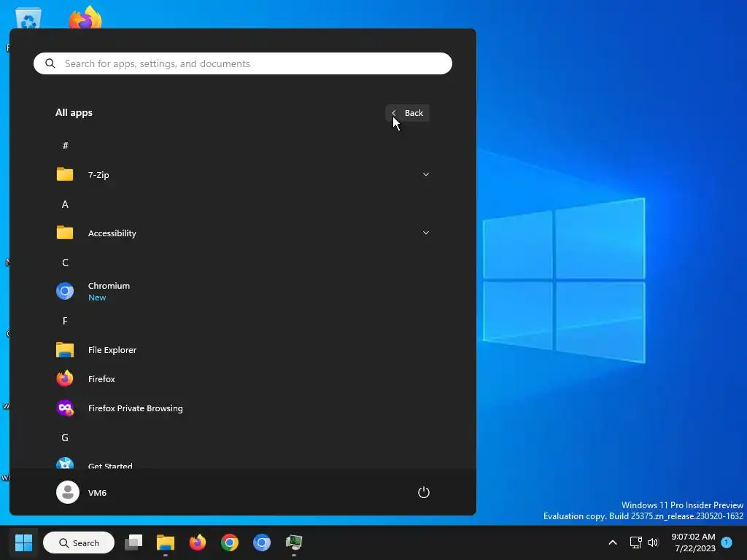The width and height of the screenshot is (747, 560).
Task: Click the letter C section header
Action: coord(65,262)
